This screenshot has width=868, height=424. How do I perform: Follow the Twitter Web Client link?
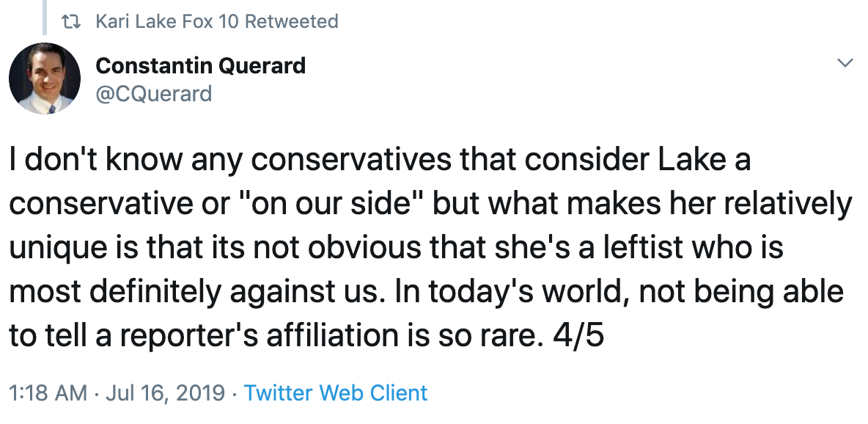[x=336, y=393]
